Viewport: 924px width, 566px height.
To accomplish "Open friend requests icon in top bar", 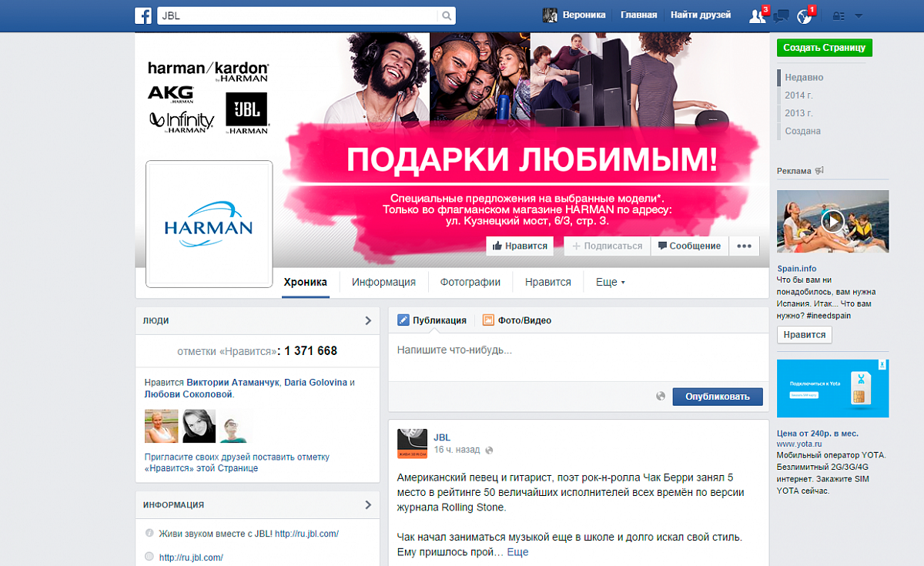I will [757, 15].
